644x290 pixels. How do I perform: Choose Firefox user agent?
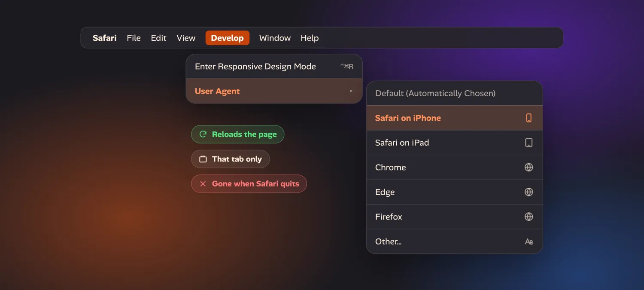[x=455, y=217]
